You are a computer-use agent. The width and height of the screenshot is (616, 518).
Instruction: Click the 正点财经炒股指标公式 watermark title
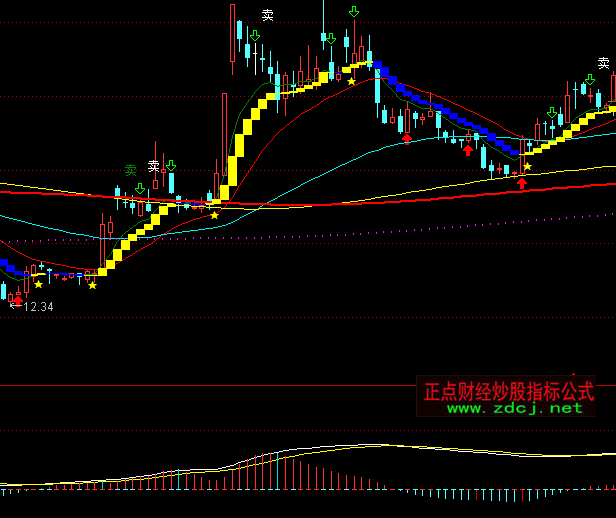click(x=509, y=390)
